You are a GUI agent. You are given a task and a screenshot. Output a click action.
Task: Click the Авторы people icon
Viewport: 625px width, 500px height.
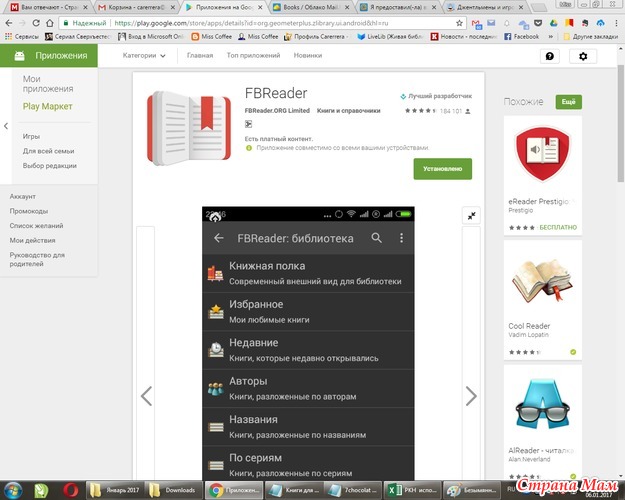click(216, 388)
